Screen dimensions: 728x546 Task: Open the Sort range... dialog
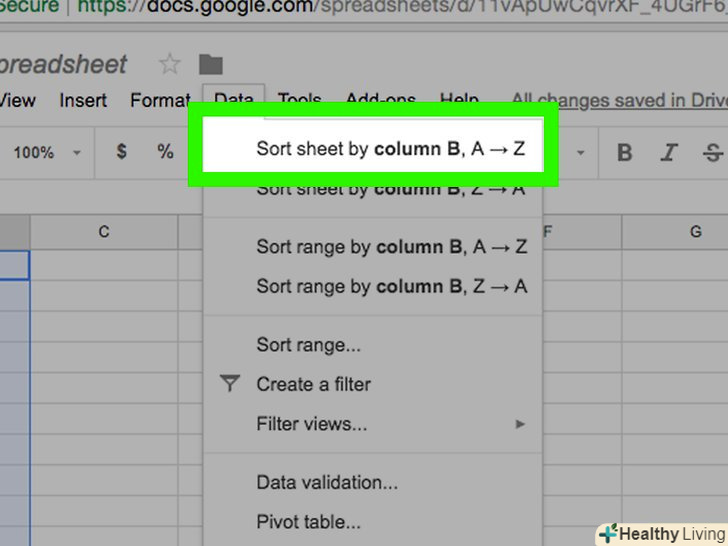pos(308,345)
